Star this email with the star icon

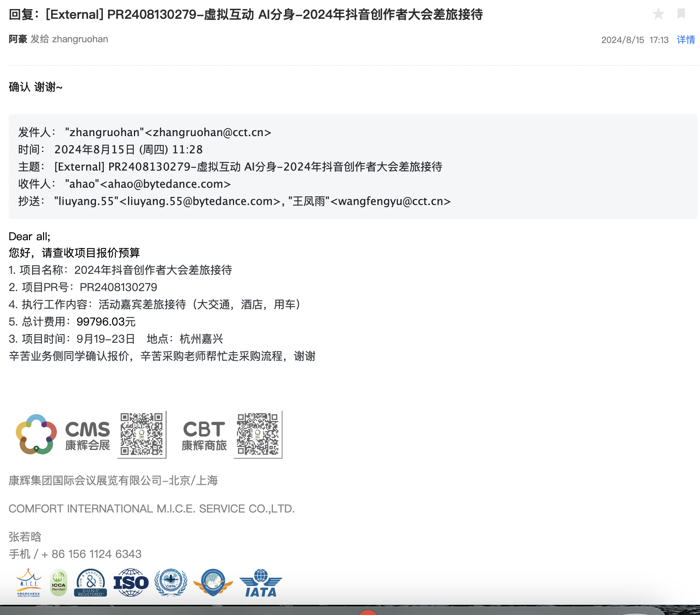[658, 14]
